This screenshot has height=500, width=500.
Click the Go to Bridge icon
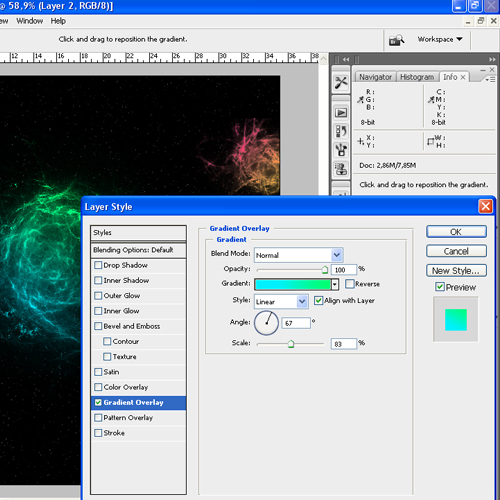396,40
